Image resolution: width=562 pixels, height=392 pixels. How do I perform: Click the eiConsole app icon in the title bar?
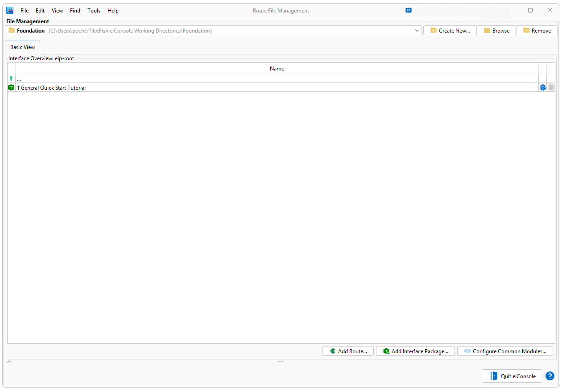10,10
